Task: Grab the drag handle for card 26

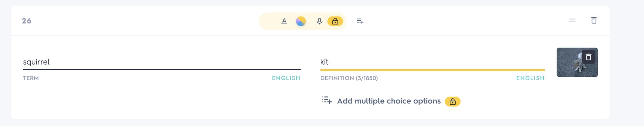Action: 572,20
